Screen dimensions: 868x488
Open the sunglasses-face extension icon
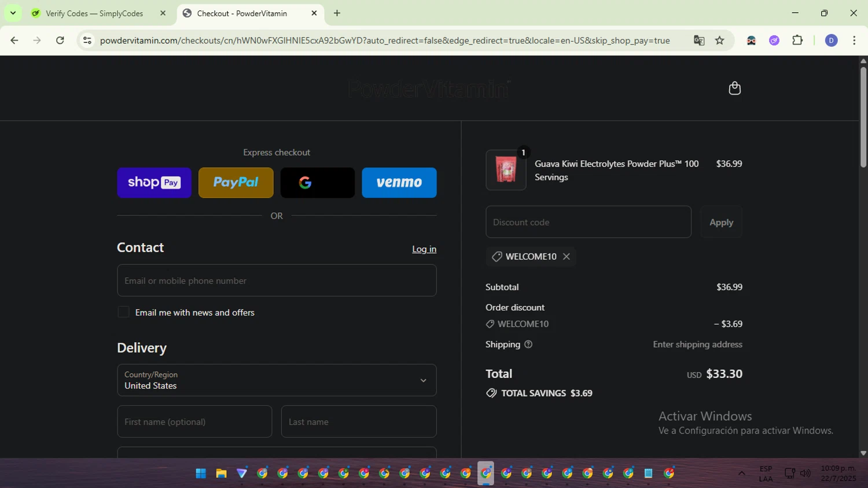pos(751,41)
